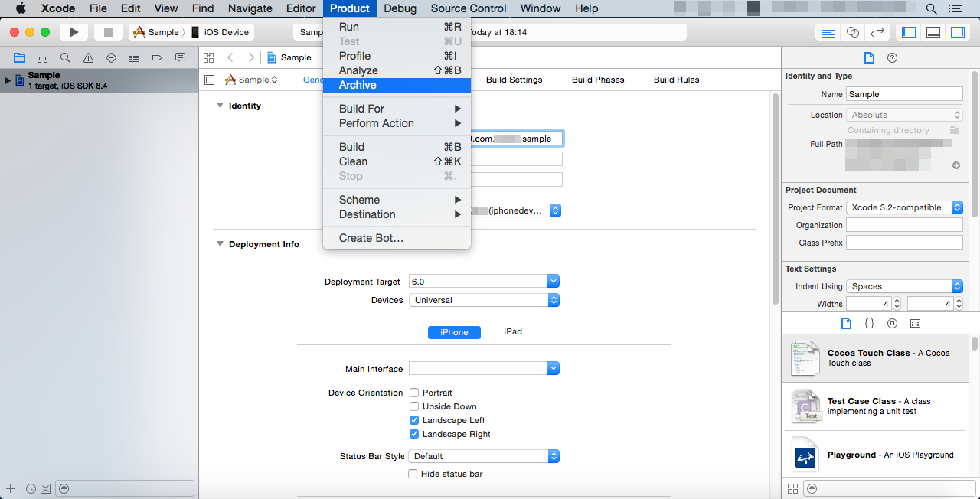
Task: Reveal Full Path in Finder arrow icon
Action: pyautogui.click(x=956, y=165)
